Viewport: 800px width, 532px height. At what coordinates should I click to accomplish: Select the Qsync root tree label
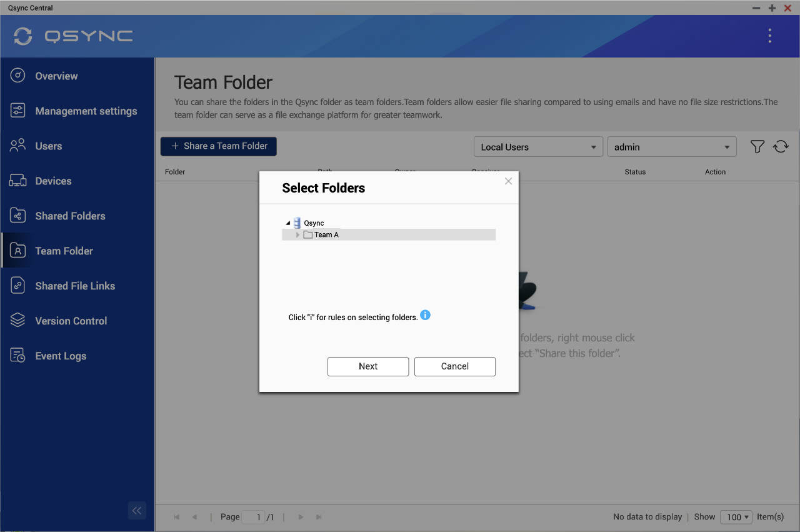[314, 223]
